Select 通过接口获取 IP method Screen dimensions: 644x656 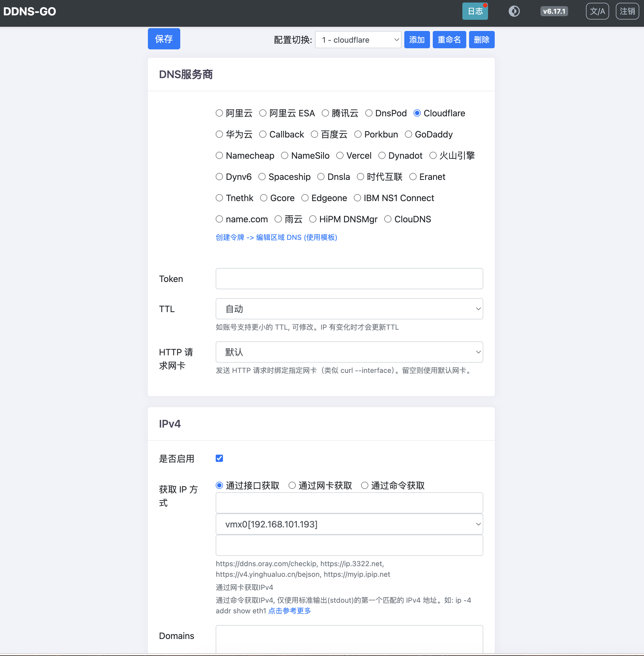pos(219,486)
